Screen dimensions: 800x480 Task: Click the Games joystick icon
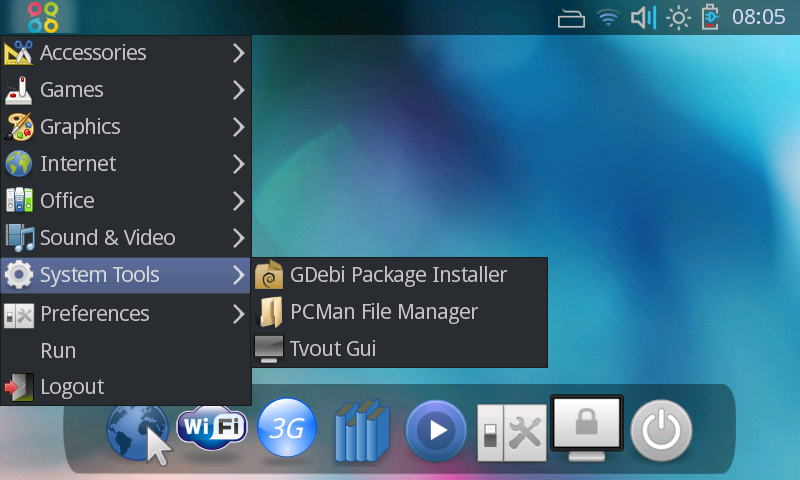click(x=18, y=90)
